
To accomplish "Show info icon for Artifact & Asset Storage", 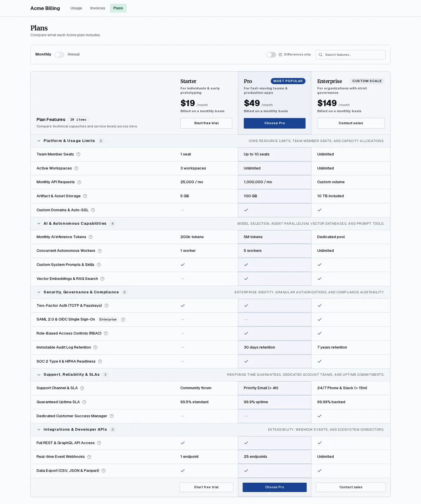I will (x=85, y=196).
